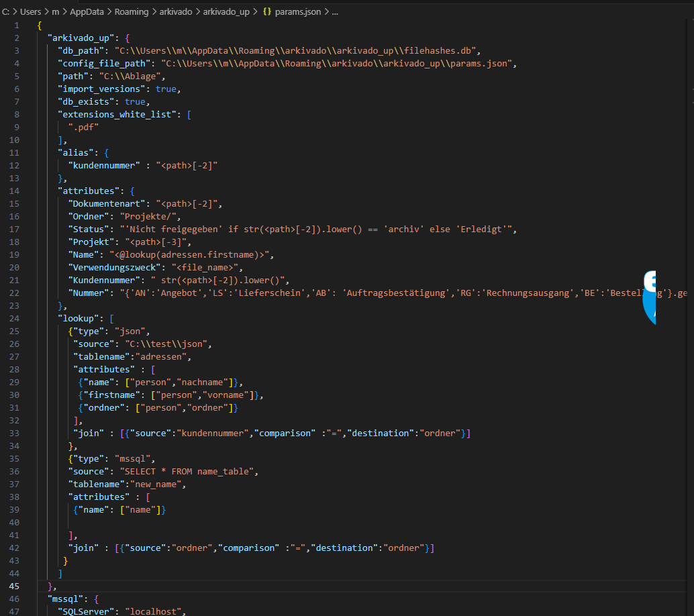Click the "C:\\Ablage" path value

coord(130,76)
